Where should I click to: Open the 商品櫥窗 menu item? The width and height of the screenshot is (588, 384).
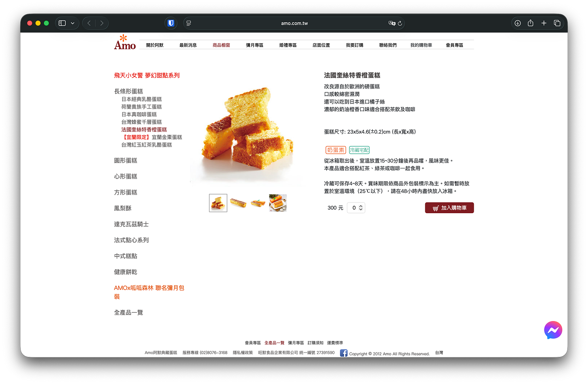(221, 45)
